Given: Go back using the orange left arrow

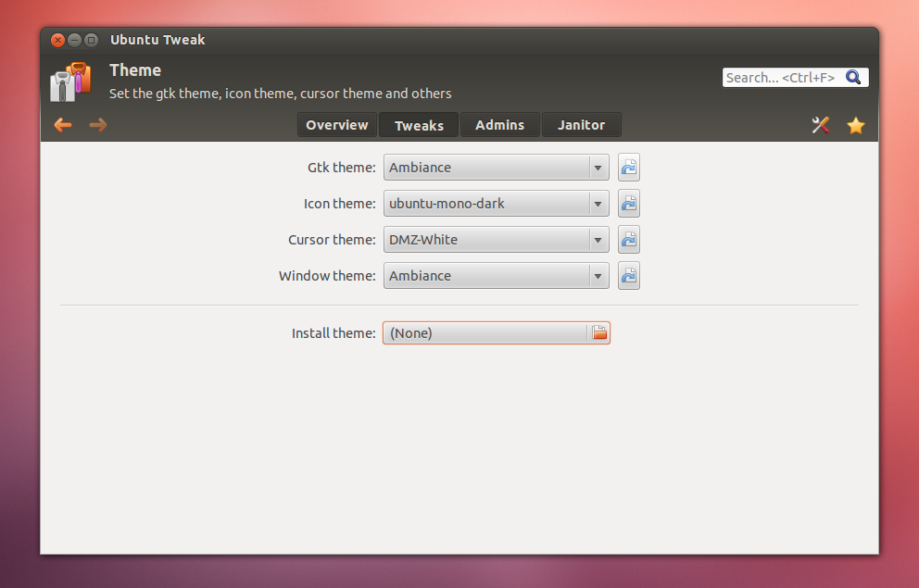Looking at the screenshot, I should point(62,125).
